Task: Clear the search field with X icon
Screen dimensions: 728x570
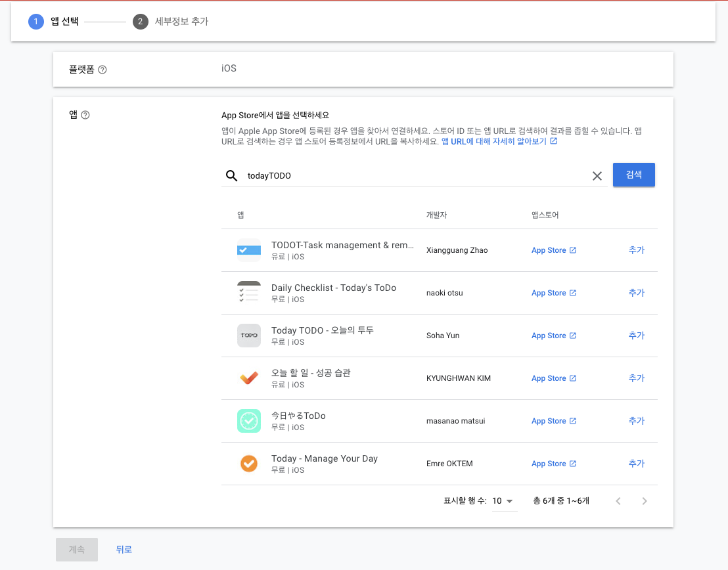Action: coord(597,176)
